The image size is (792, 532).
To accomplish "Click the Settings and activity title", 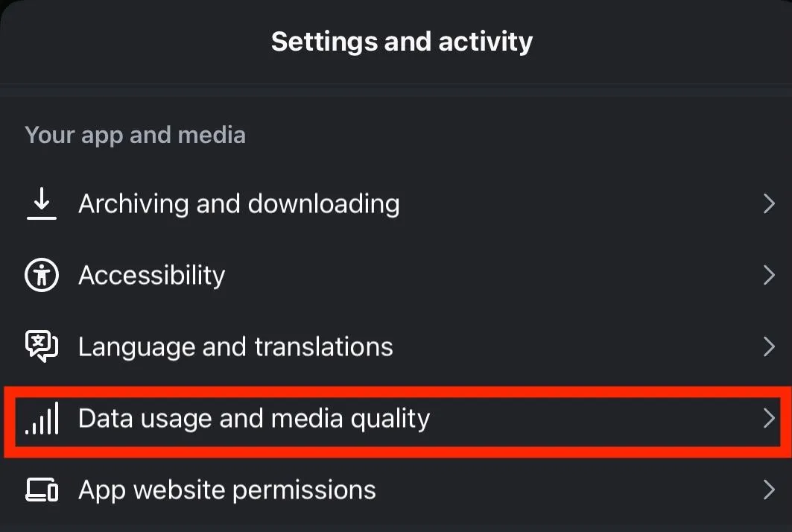I will (402, 42).
